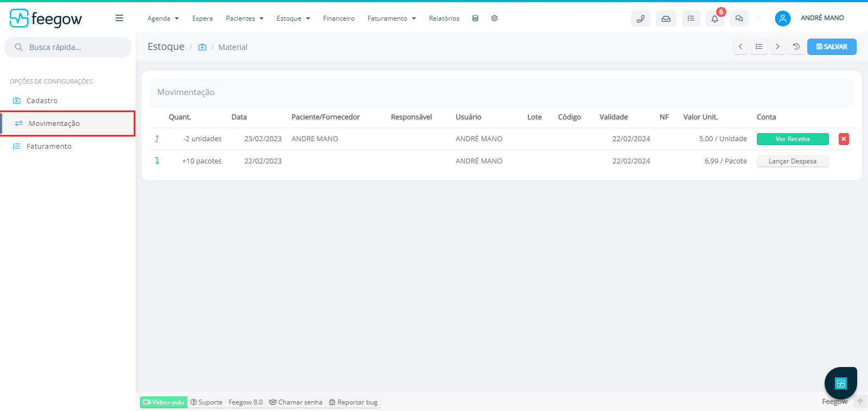Image resolution: width=868 pixels, height=411 pixels.
Task: Open the floating Feegow widget button
Action: pyautogui.click(x=840, y=383)
